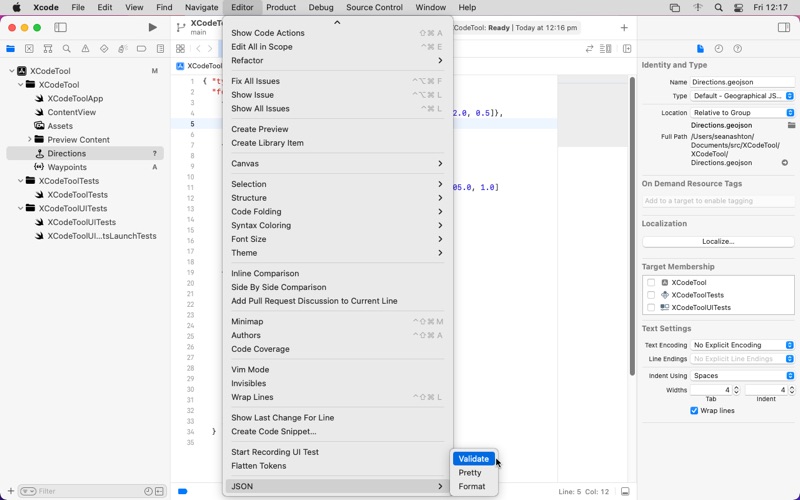Click the adjust editor options icon
The image size is (800, 500).
pyautogui.click(x=606, y=48)
